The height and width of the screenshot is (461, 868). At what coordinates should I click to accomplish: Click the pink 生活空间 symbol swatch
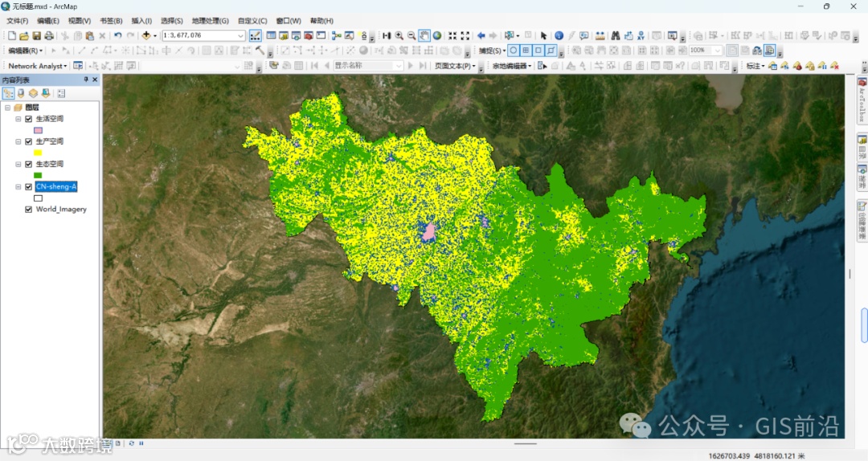[x=39, y=130]
